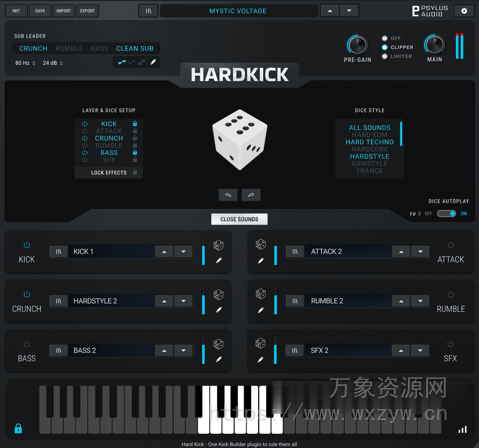
Task: Choose HARDSTYLE dice style
Action: [x=369, y=156]
